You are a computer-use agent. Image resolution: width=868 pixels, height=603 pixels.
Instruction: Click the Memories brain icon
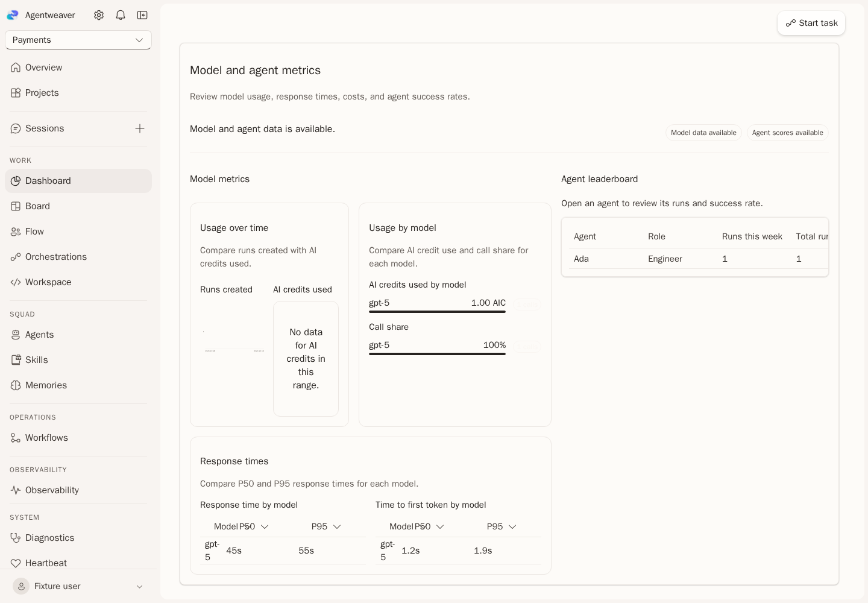pos(16,385)
